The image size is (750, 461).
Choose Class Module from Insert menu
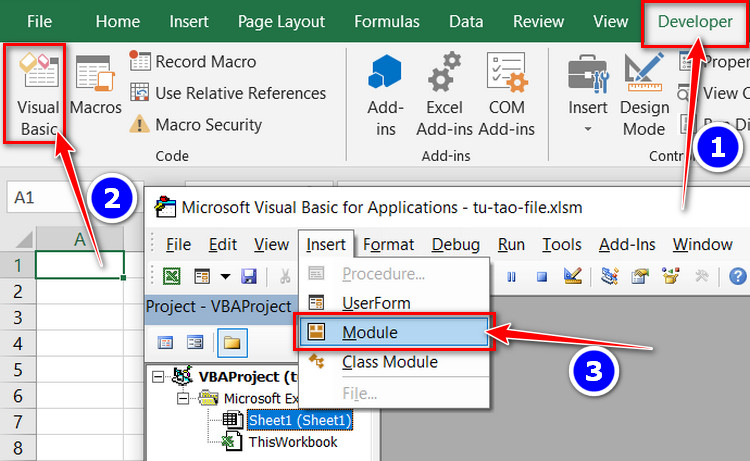click(x=393, y=362)
